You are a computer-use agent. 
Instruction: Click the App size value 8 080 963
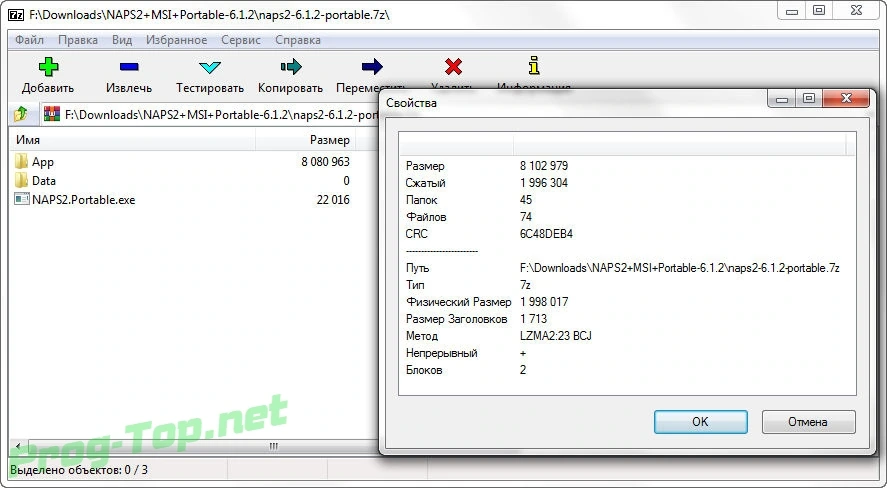coord(325,162)
